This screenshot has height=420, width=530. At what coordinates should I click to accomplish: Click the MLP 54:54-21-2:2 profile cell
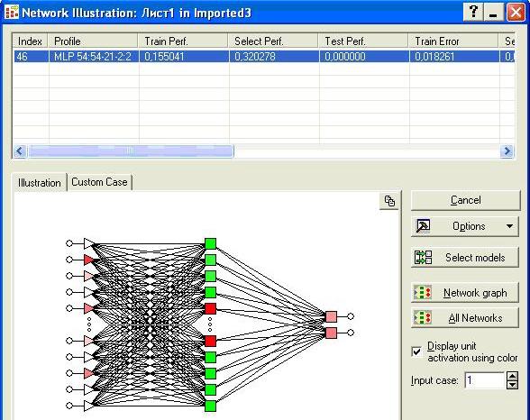click(94, 56)
